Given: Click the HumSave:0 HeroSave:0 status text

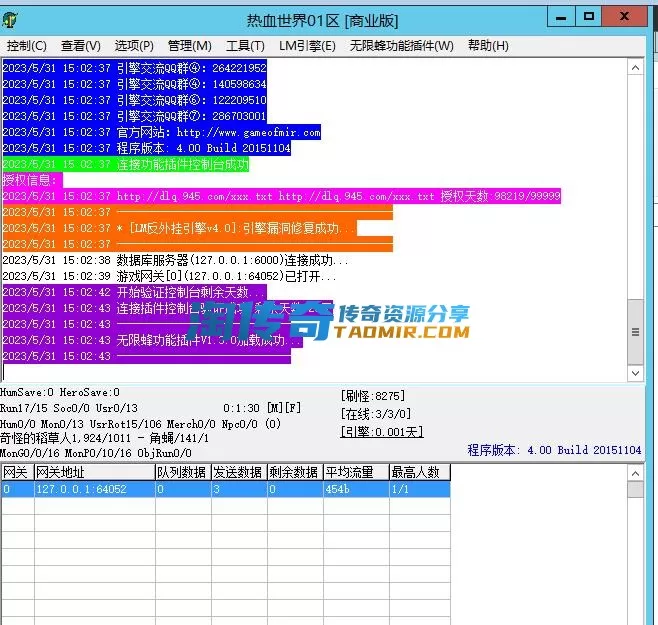Looking at the screenshot, I should pos(60,392).
